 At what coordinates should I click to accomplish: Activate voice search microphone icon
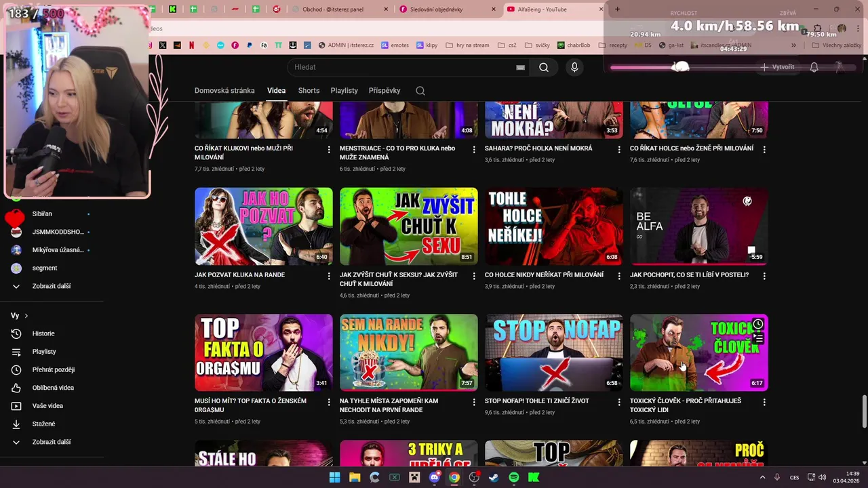tap(574, 67)
